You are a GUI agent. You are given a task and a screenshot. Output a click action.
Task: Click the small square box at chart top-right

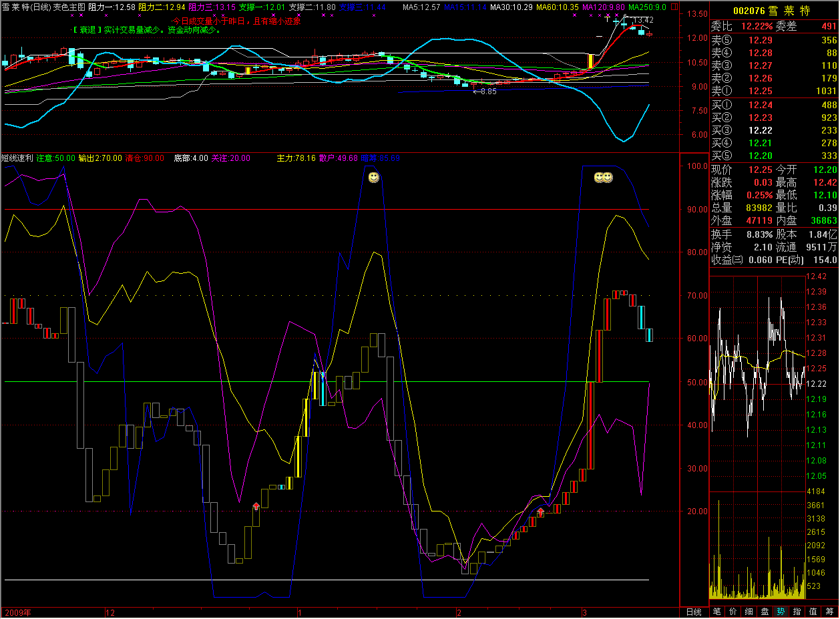[x=675, y=7]
